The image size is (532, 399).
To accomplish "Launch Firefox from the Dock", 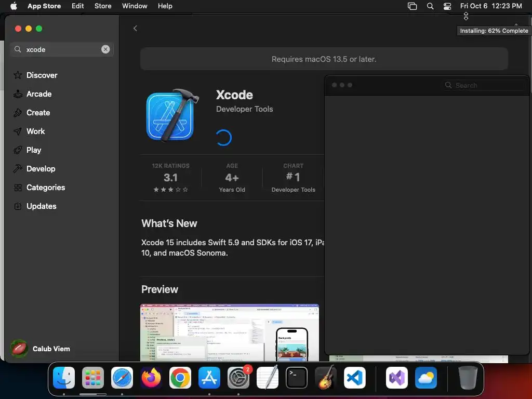I will (151, 378).
